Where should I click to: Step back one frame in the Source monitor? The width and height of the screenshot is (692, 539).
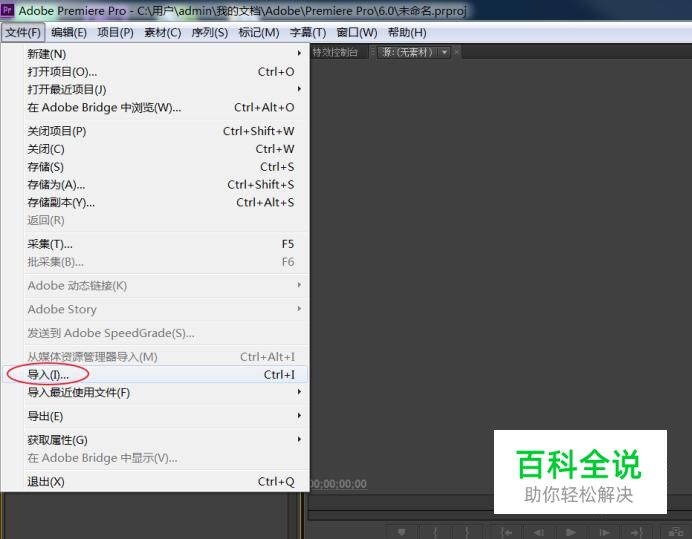point(538,532)
